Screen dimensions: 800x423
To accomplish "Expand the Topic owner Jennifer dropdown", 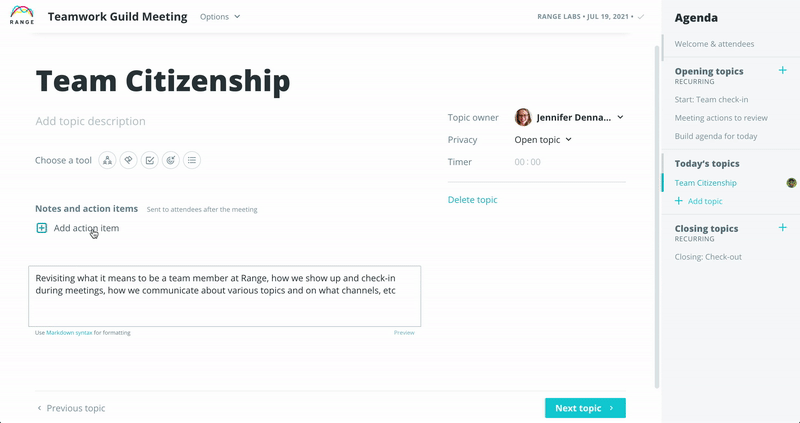I will pyautogui.click(x=569, y=117).
